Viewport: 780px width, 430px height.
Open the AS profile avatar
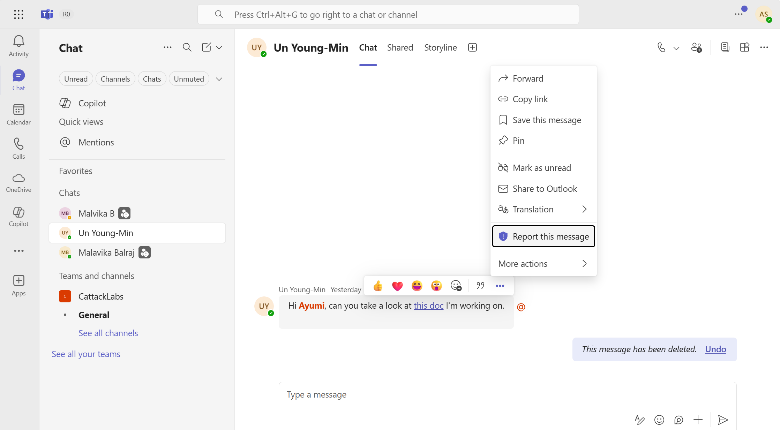coord(764,14)
